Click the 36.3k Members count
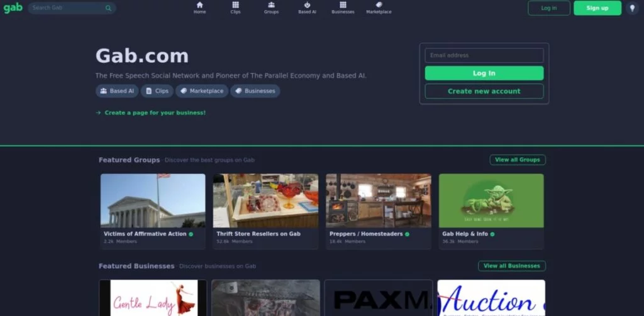644x316 pixels. [460, 242]
